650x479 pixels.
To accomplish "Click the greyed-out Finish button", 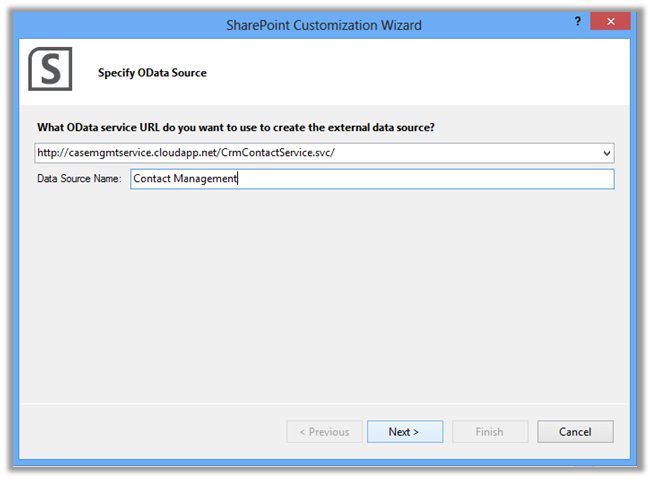I will pos(490,432).
